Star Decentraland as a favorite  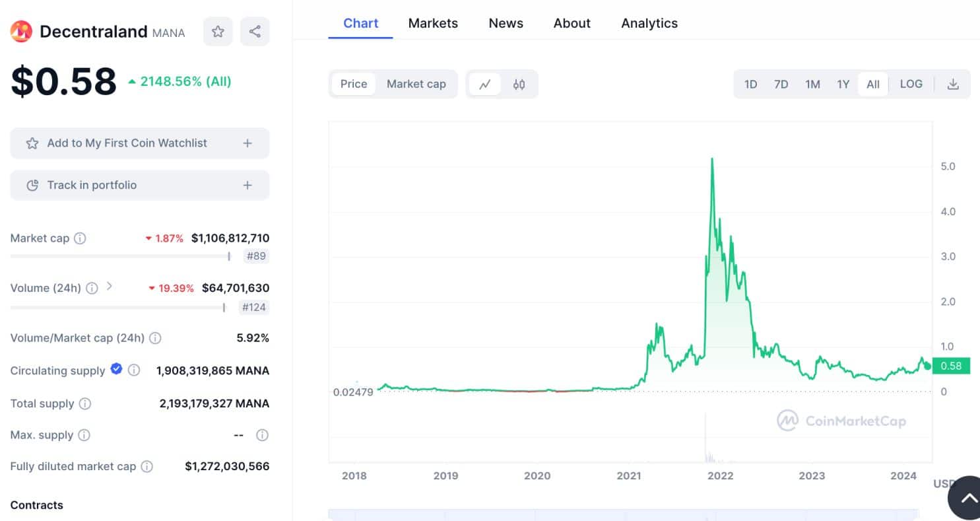click(218, 31)
